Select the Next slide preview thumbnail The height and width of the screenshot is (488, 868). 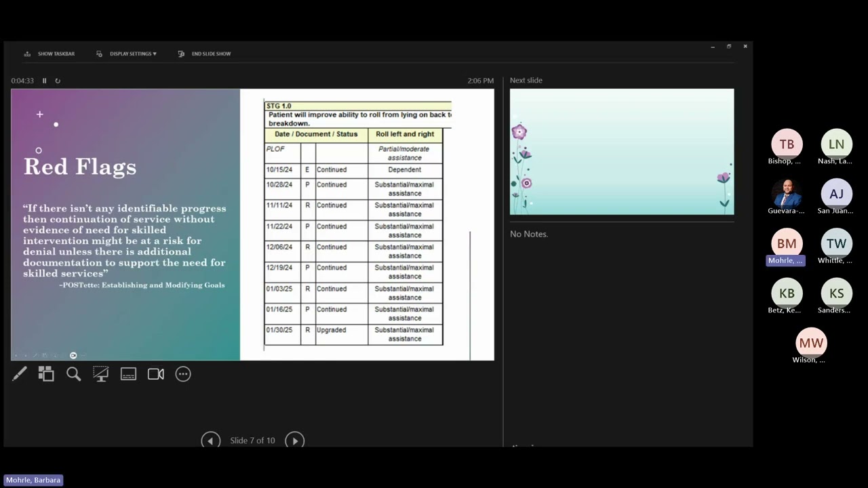[x=622, y=152]
